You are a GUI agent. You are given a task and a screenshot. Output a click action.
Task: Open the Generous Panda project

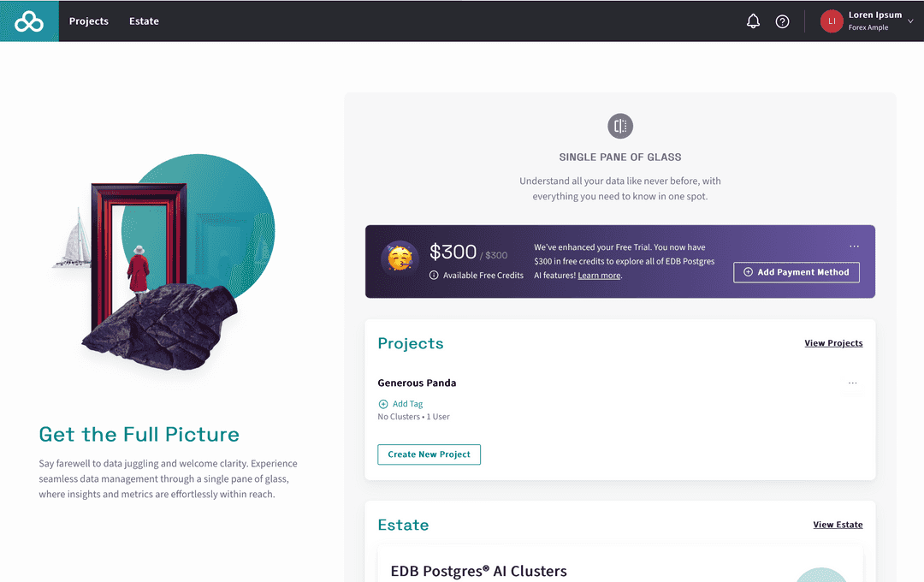417,383
